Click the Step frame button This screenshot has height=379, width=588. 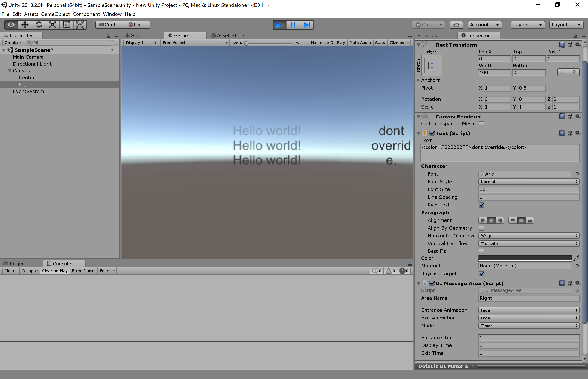tap(307, 25)
